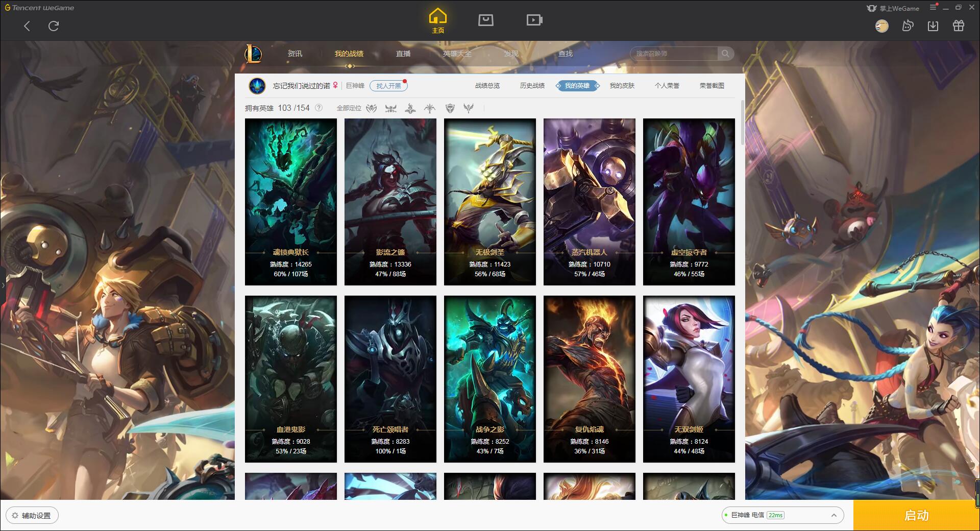Reload the page with refresh icon
This screenshot has width=980, height=531.
pyautogui.click(x=54, y=26)
